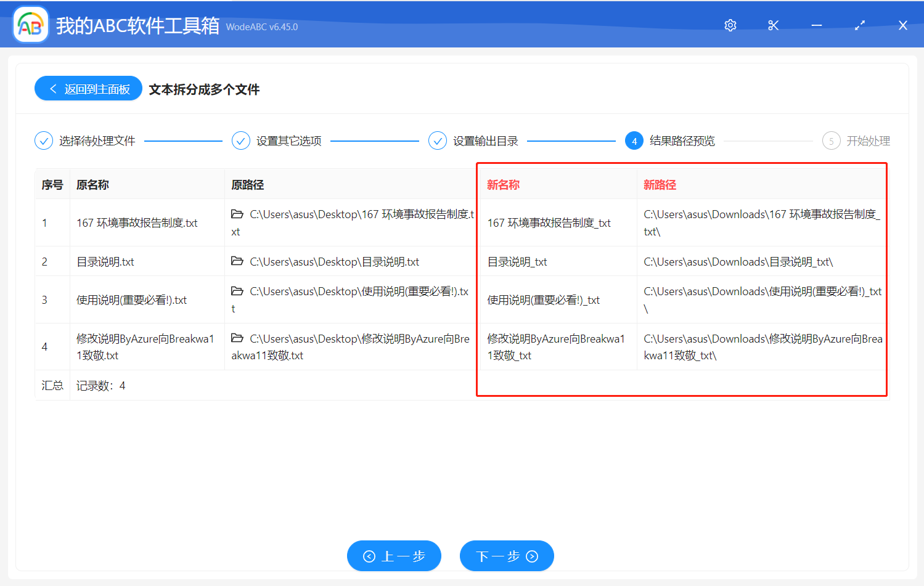924x586 pixels.
Task: Jump to step 设置其它选项
Action: click(x=277, y=141)
